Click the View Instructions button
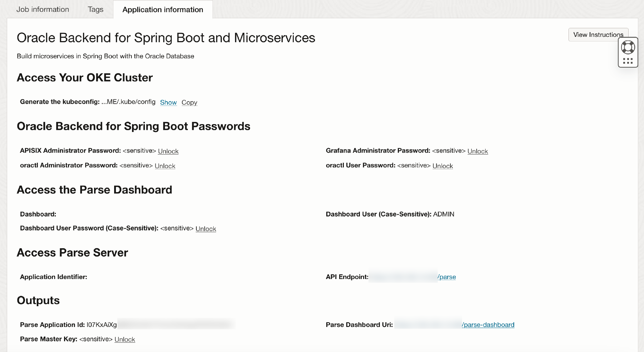Viewport: 644px width, 352px height. (x=598, y=34)
